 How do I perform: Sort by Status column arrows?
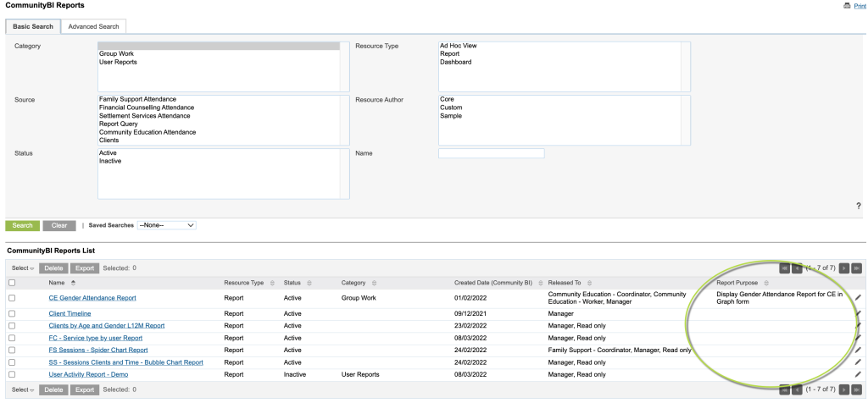pyautogui.click(x=309, y=283)
